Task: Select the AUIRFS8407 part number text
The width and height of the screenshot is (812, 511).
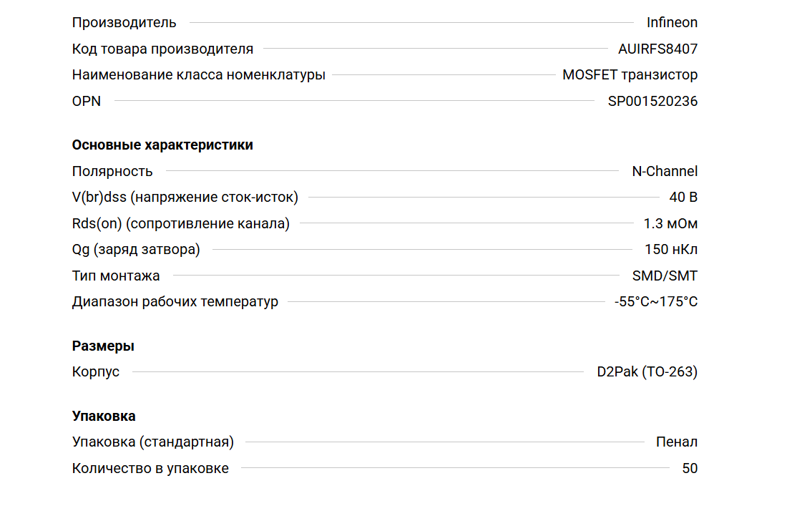Action: [657, 49]
